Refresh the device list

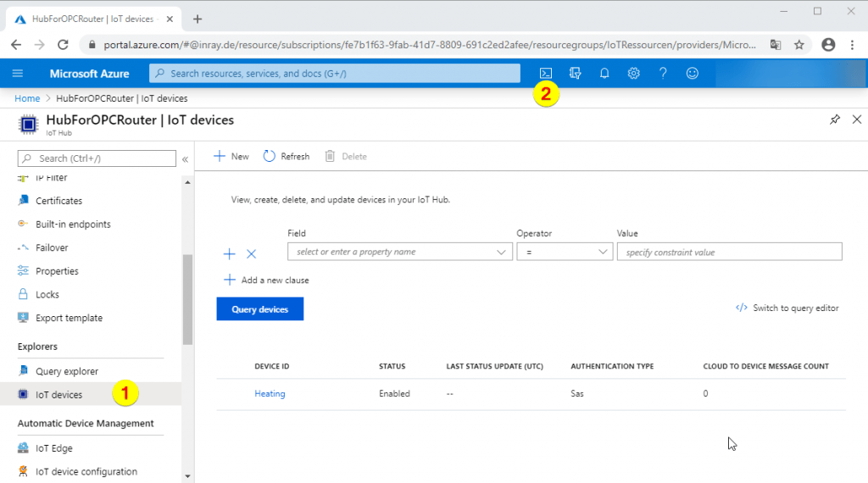[x=287, y=156]
